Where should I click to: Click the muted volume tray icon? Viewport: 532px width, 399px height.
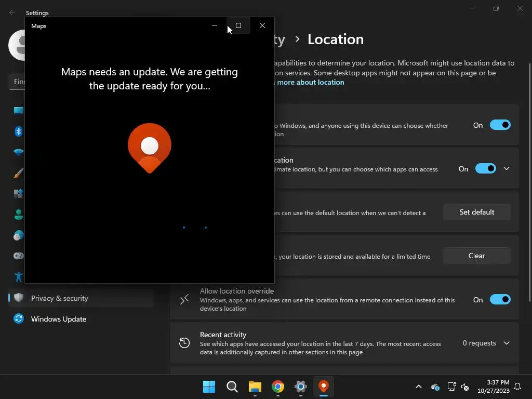pyautogui.click(x=465, y=387)
